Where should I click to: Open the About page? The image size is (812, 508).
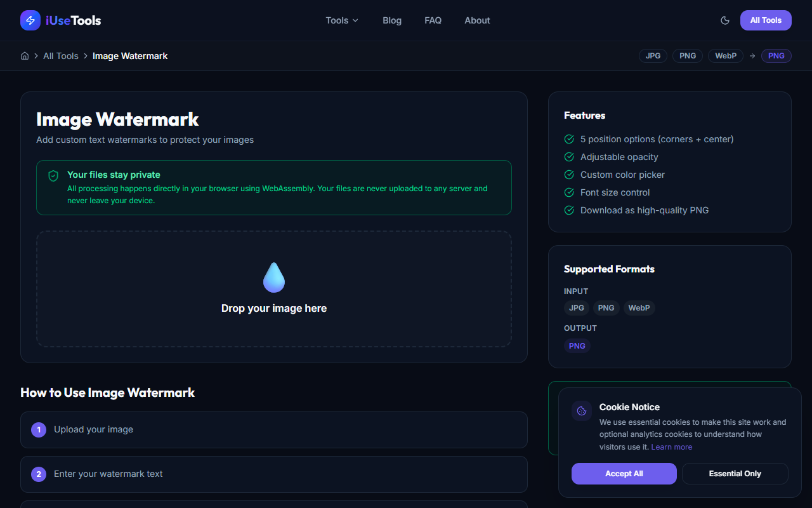477,20
